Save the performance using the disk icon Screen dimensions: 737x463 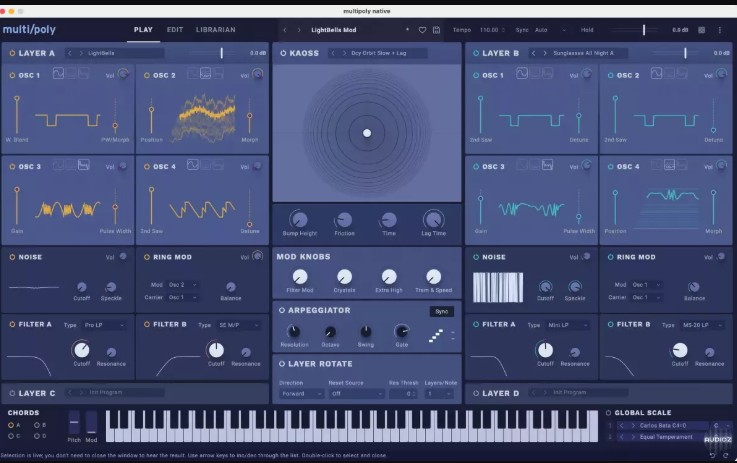(x=436, y=30)
